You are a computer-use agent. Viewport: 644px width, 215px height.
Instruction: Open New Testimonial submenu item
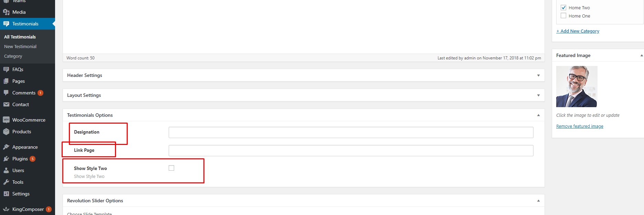point(20,46)
